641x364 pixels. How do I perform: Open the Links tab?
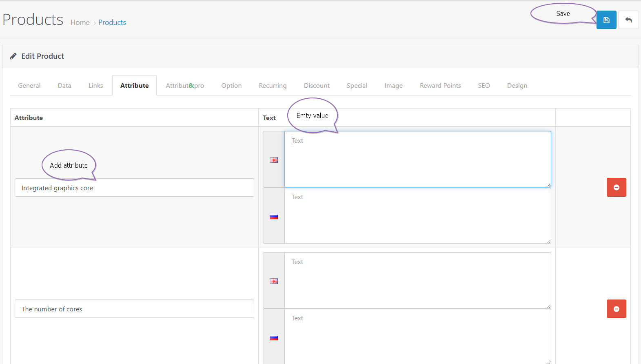pyautogui.click(x=96, y=85)
